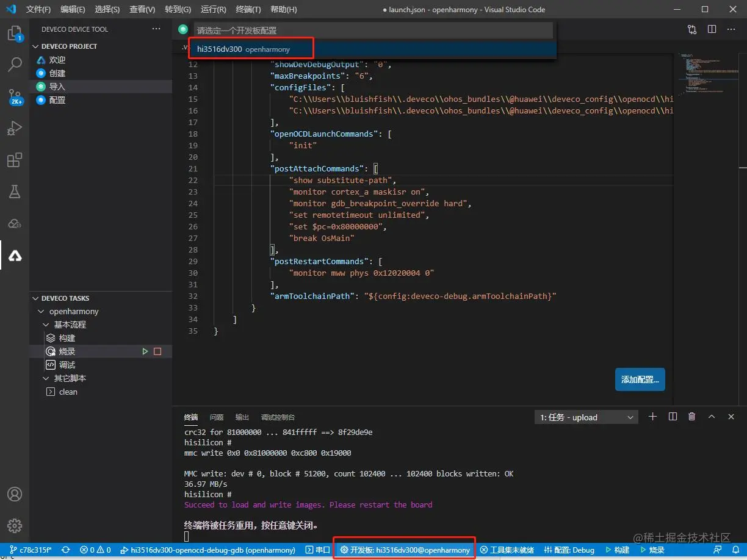
Task: Click 工具集未就绪 status item
Action: coord(507,550)
